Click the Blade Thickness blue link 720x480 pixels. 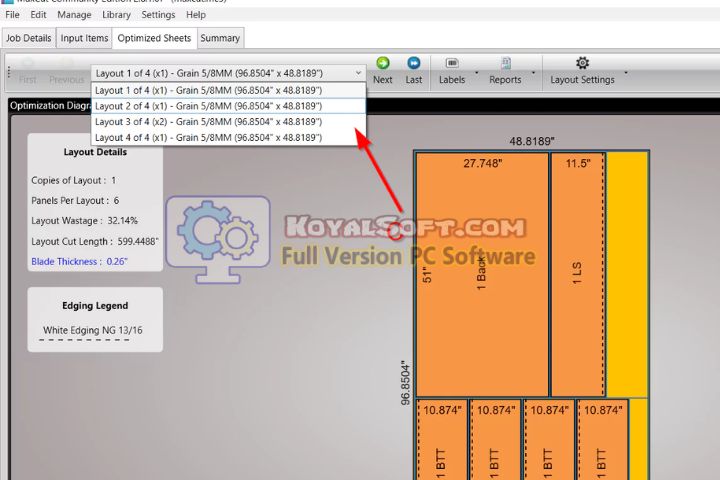coord(80,262)
